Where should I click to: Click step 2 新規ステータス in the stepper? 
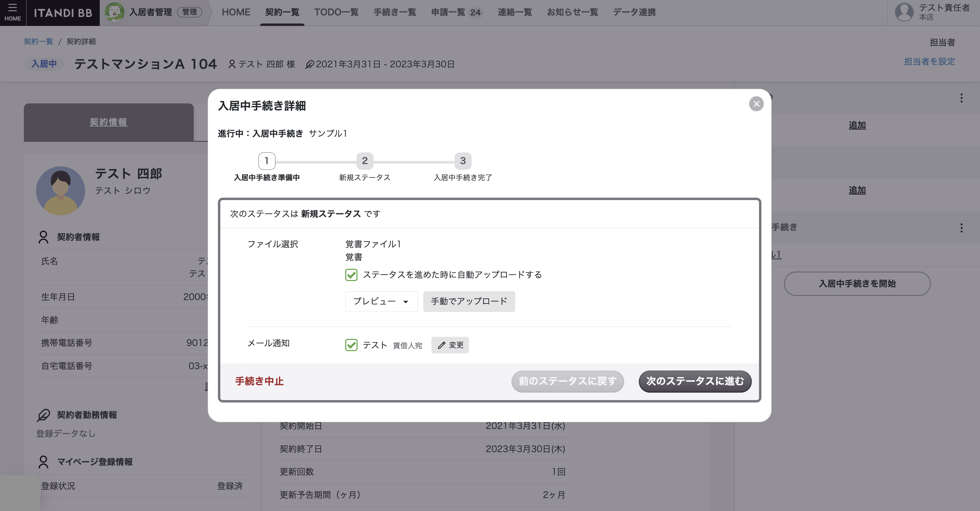(x=364, y=161)
